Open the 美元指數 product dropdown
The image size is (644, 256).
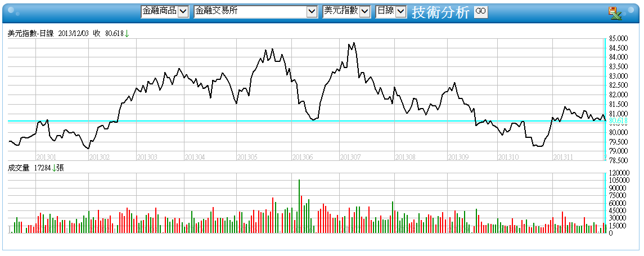point(346,11)
